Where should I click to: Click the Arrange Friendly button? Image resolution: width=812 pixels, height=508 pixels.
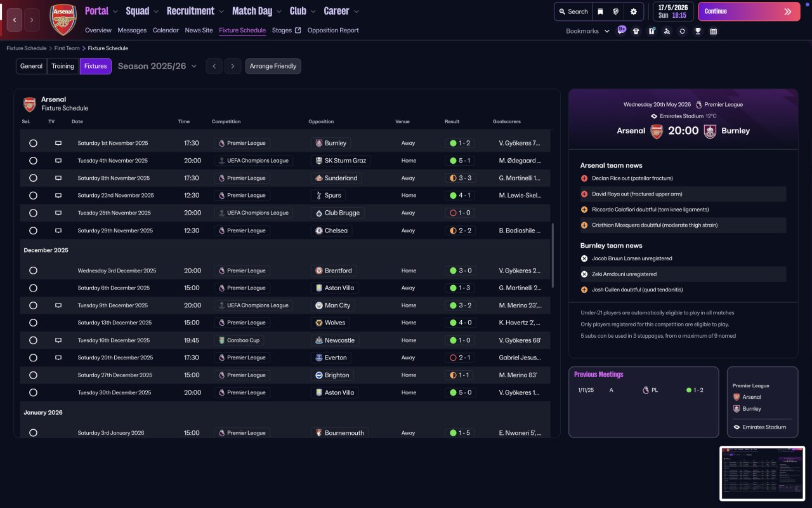[x=273, y=66]
